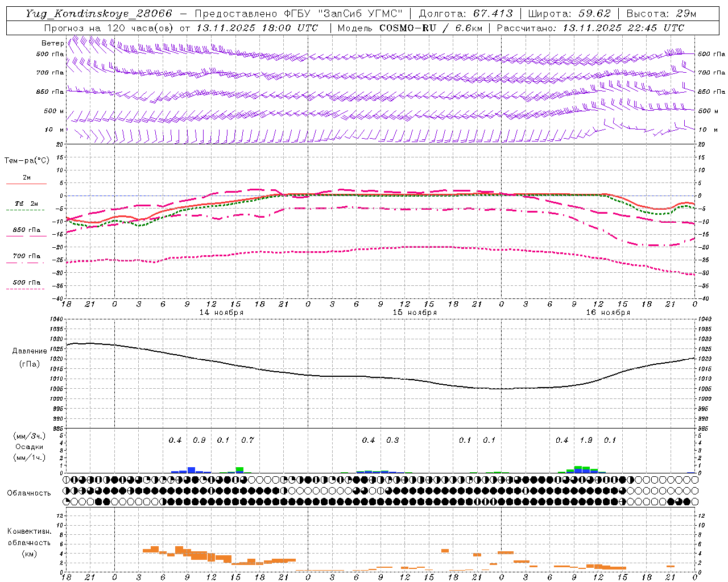Viewport: 728px width, 582px height.
Task: Click the 850 гПа temperature legend entry
Action: pyautogui.click(x=26, y=230)
